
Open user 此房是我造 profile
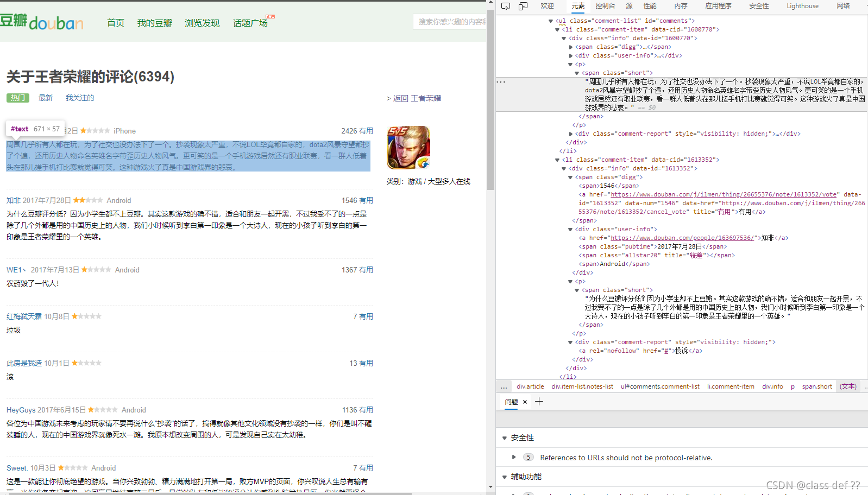(x=24, y=363)
